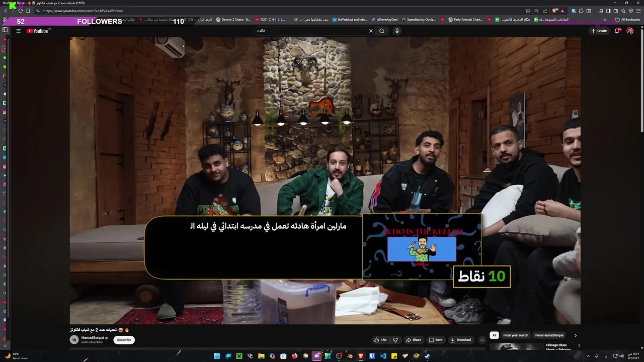Open Bitwarden from the taskbar
The width and height of the screenshot is (644, 362).
coord(372,356)
